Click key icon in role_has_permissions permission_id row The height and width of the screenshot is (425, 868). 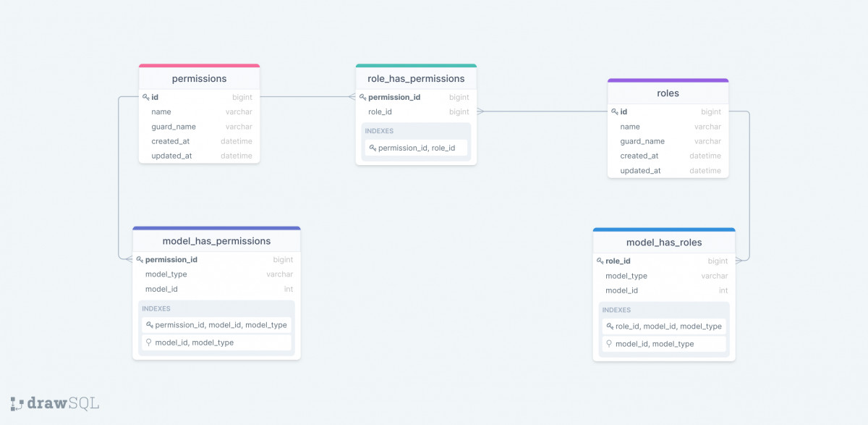coord(362,97)
